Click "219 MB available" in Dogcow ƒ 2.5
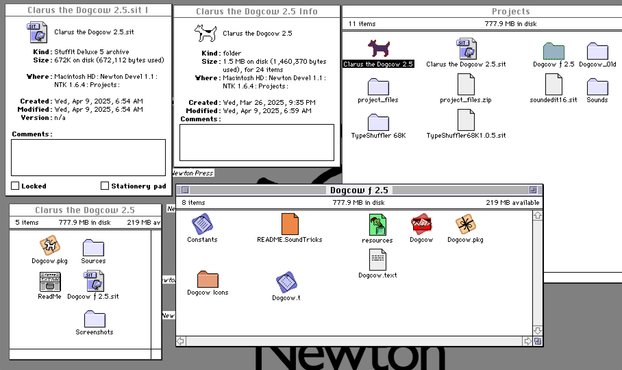Viewport: 622px width, 370px height. (513, 203)
